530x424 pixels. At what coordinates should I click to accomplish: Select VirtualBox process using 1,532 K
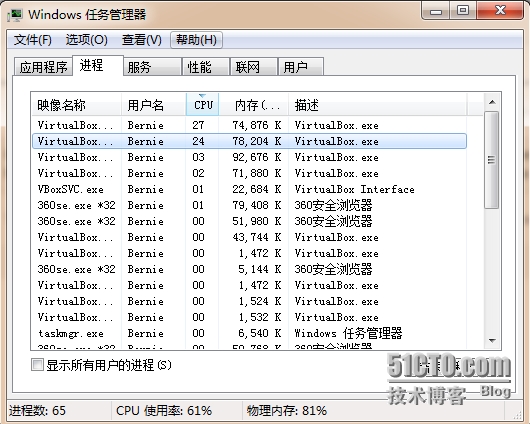249,317
